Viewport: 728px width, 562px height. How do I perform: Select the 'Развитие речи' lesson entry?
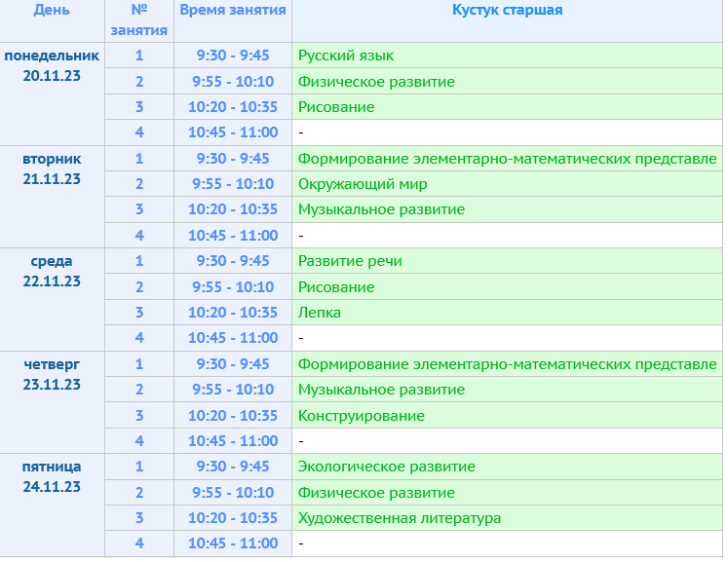coord(350,261)
